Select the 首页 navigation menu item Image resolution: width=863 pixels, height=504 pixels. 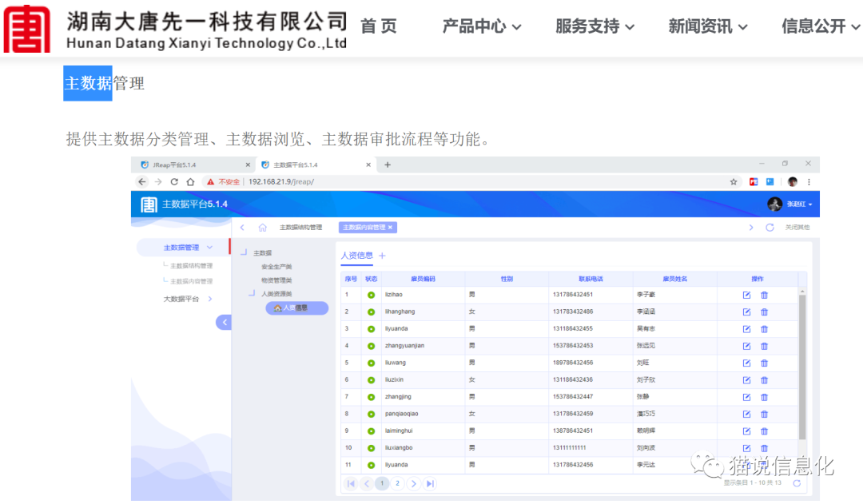(x=378, y=26)
